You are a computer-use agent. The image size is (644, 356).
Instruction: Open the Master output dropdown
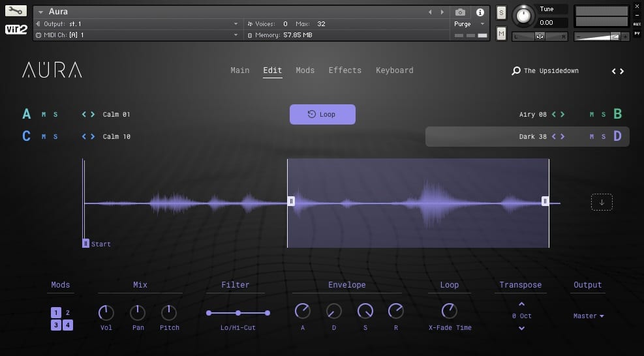coord(589,316)
